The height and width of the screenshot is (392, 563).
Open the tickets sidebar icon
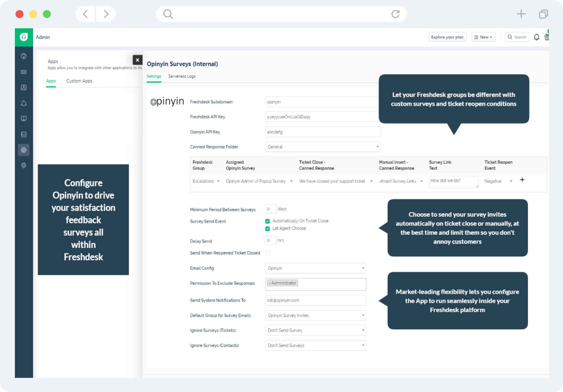pyautogui.click(x=24, y=72)
